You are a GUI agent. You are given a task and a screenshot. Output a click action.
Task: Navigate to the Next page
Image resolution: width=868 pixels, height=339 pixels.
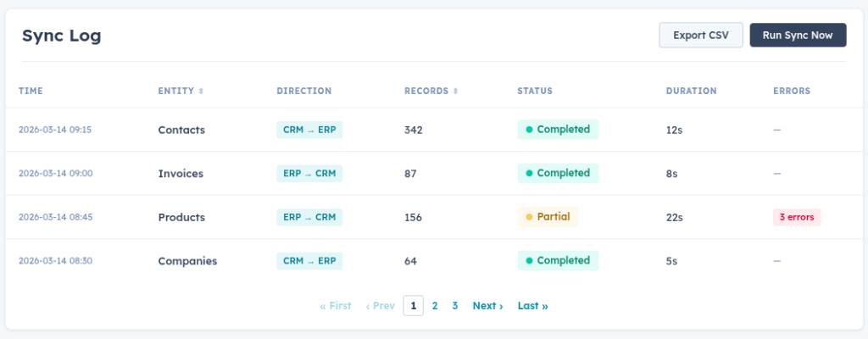coord(487,306)
